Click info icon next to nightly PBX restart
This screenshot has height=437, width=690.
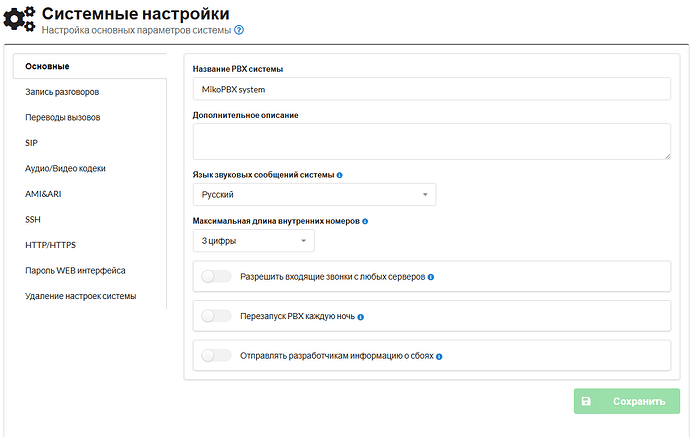click(361, 317)
